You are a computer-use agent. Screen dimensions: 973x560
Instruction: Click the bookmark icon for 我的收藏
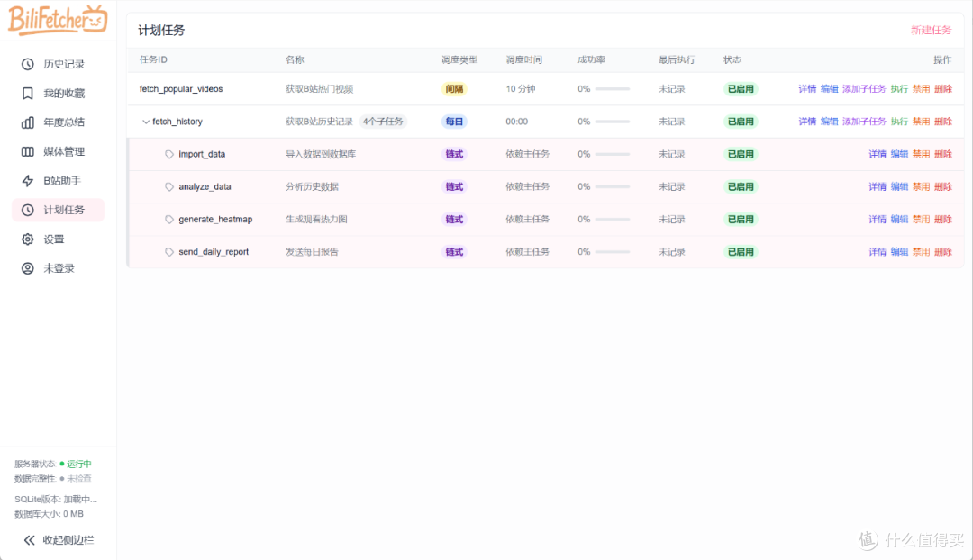pos(27,93)
